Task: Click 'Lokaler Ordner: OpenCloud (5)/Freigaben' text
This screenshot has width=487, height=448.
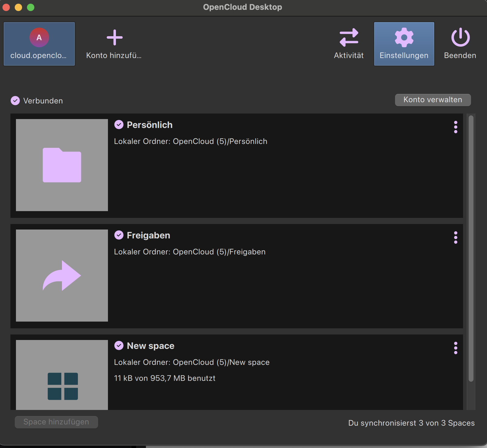Action: pyautogui.click(x=190, y=252)
